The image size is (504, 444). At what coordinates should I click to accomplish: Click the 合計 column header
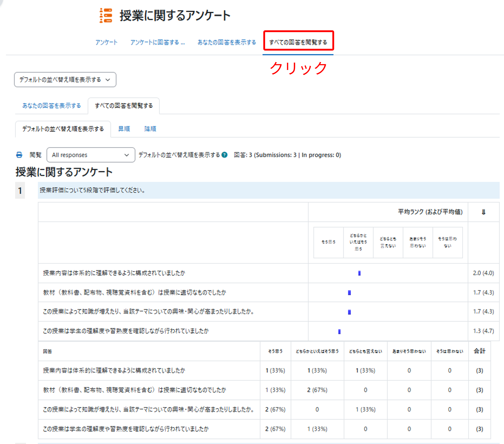(x=480, y=351)
